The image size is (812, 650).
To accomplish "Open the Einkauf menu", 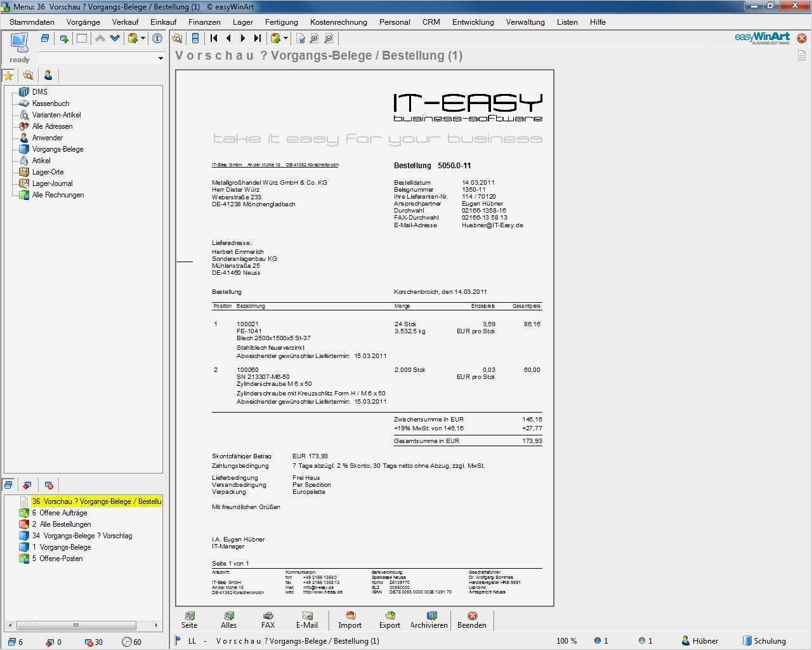I will 164,22.
